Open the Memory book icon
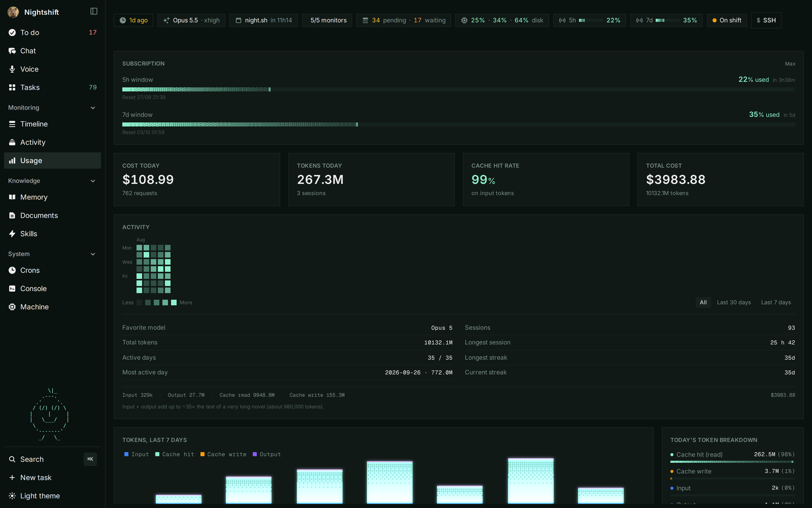 point(12,197)
